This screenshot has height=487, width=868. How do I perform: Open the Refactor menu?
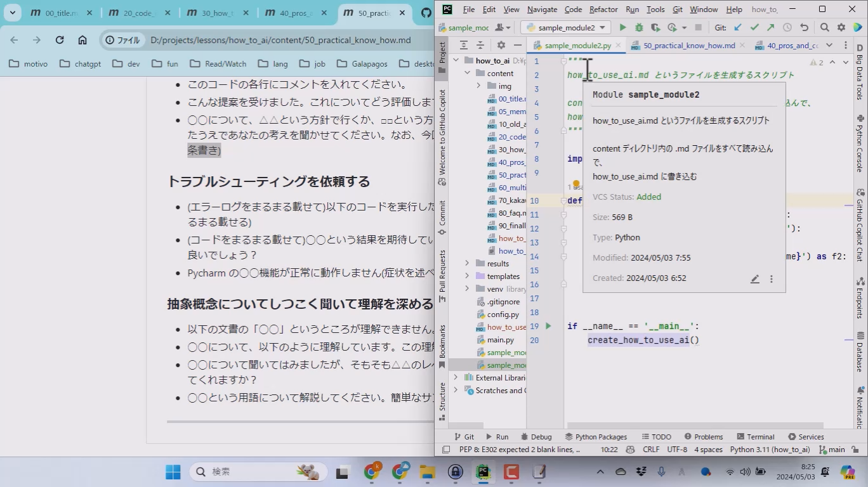click(603, 10)
